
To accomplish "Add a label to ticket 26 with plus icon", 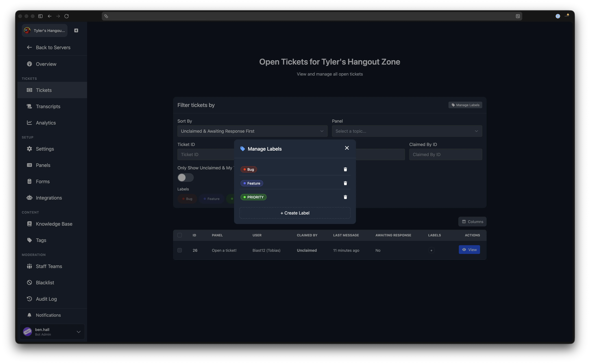I will click(x=431, y=250).
